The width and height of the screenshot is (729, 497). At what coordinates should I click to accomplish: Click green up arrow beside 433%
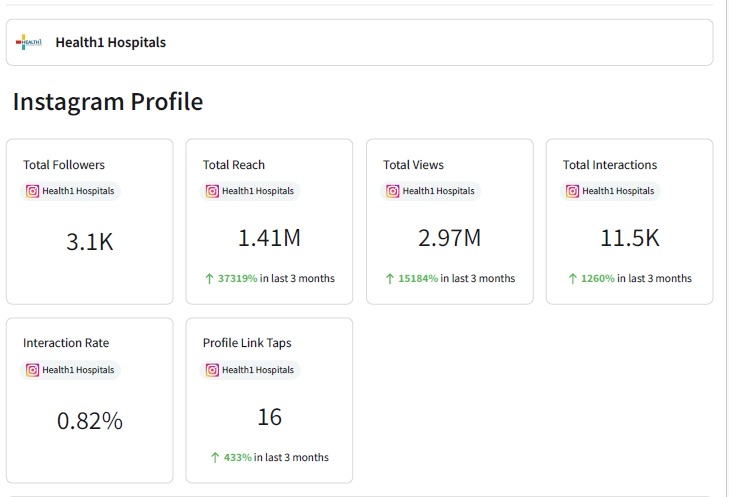point(215,457)
